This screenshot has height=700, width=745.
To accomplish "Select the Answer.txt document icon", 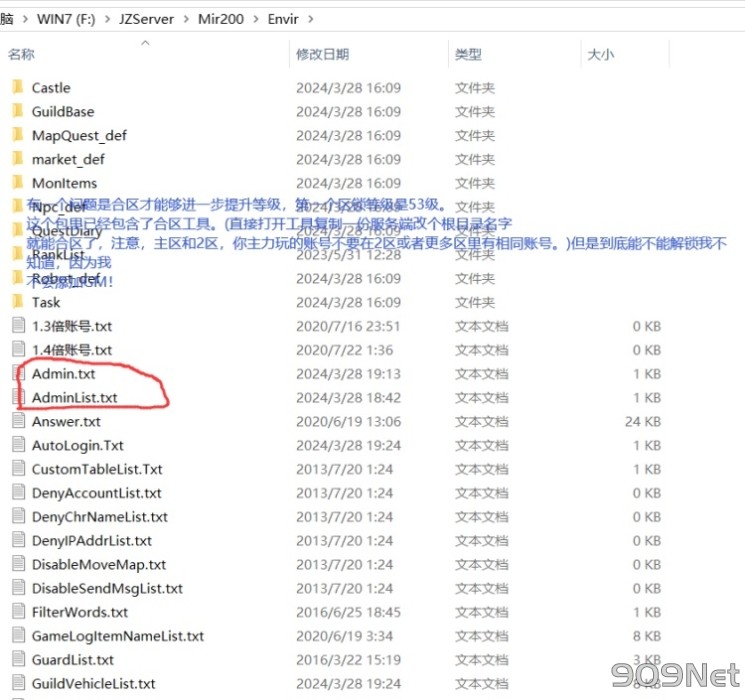I will 18,422.
